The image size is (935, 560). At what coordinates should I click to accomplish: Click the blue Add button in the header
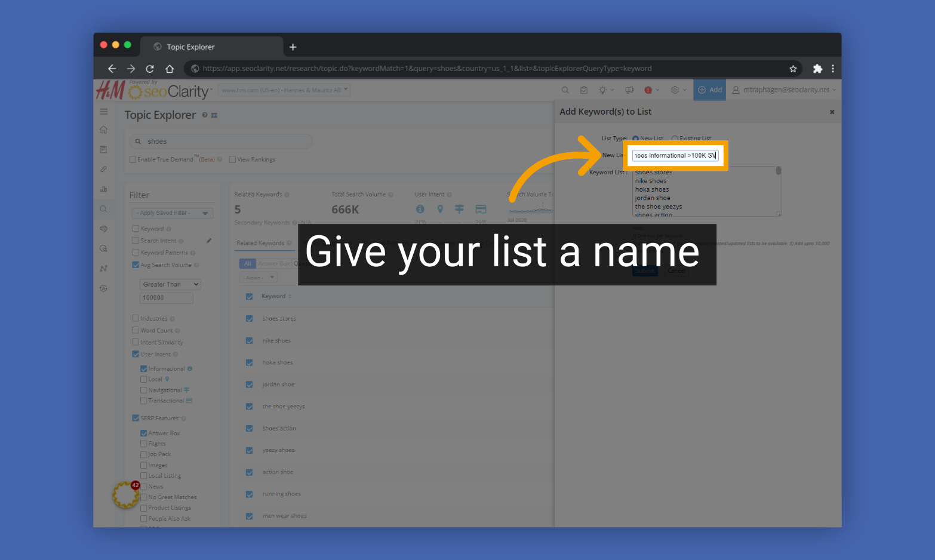(709, 90)
